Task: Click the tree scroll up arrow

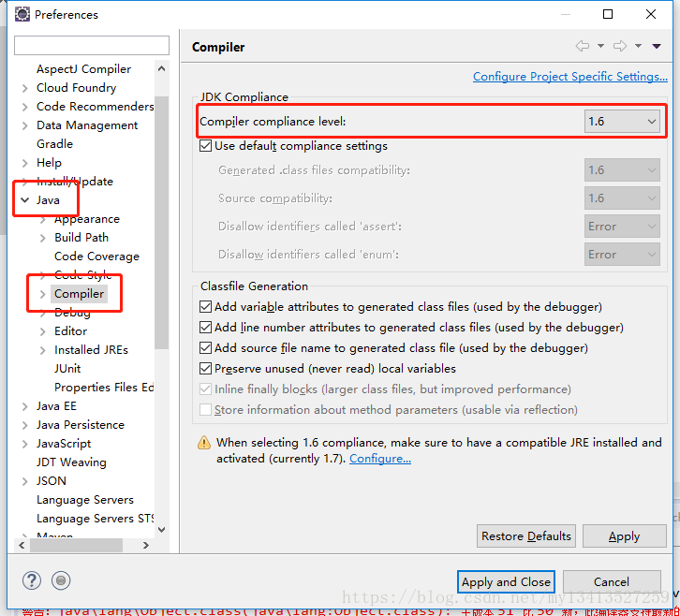Action: pyautogui.click(x=161, y=68)
